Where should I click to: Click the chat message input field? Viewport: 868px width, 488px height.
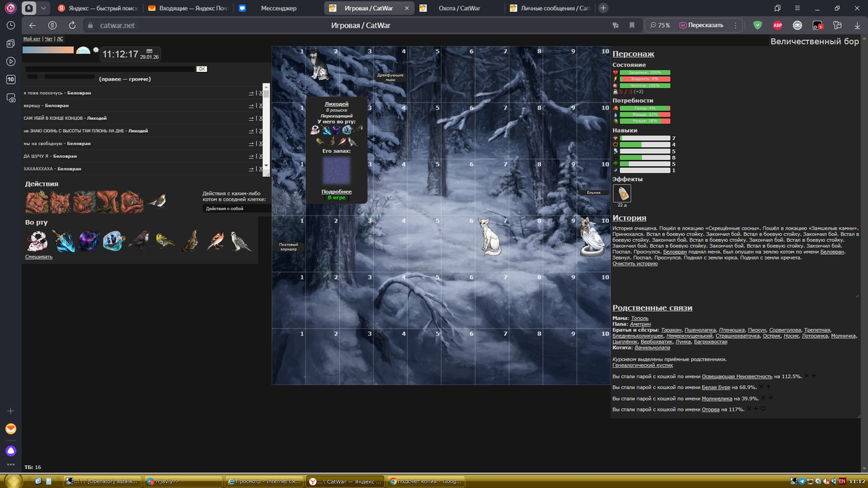[x=110, y=69]
